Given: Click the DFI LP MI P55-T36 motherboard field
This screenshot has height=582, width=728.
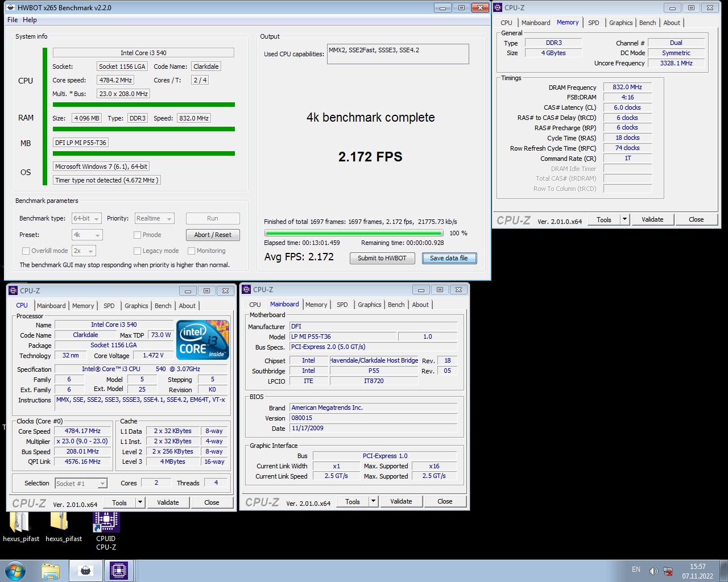Looking at the screenshot, I should 81,143.
